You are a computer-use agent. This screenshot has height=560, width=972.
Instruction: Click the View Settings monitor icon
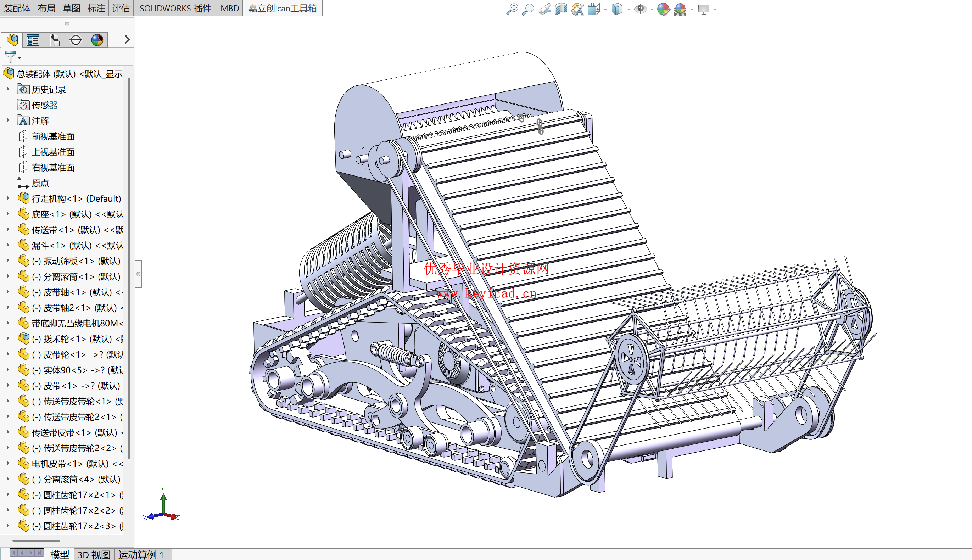tap(704, 9)
